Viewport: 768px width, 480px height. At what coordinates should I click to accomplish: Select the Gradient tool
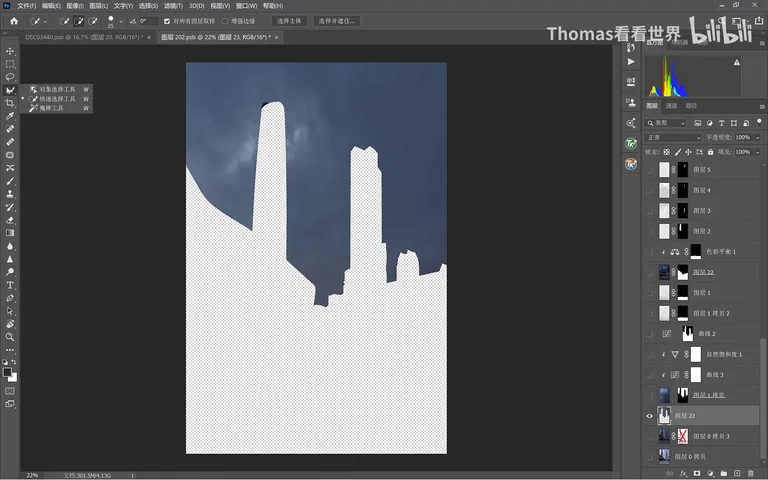(x=10, y=233)
